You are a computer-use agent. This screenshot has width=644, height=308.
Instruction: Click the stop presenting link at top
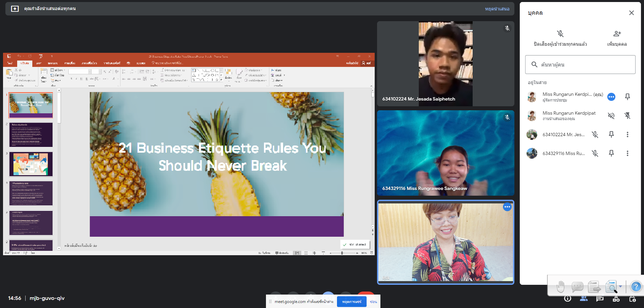click(x=497, y=9)
